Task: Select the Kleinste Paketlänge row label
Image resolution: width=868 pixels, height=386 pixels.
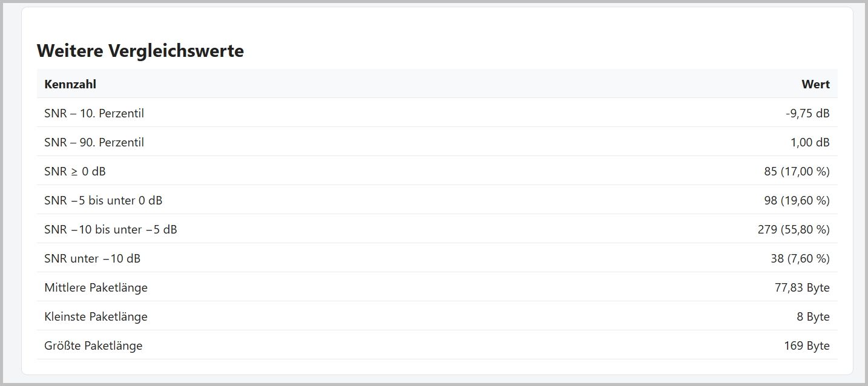Action: tap(96, 316)
